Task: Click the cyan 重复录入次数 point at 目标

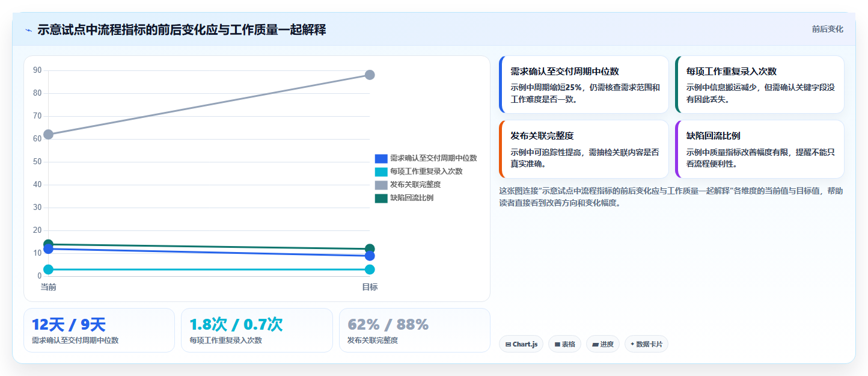Action: tap(370, 270)
